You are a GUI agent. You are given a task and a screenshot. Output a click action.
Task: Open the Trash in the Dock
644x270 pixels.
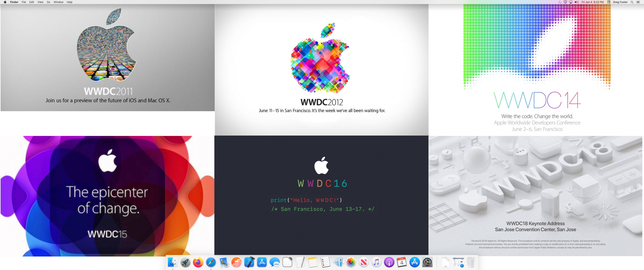471,262
